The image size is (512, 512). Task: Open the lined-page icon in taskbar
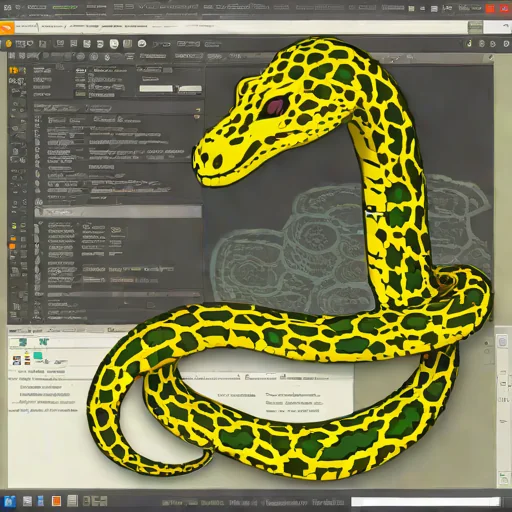(x=72, y=501)
